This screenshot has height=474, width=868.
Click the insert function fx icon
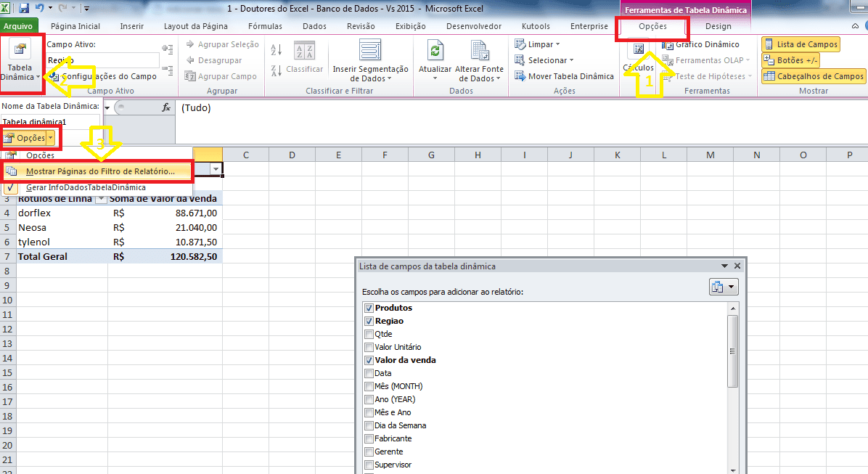(x=166, y=107)
